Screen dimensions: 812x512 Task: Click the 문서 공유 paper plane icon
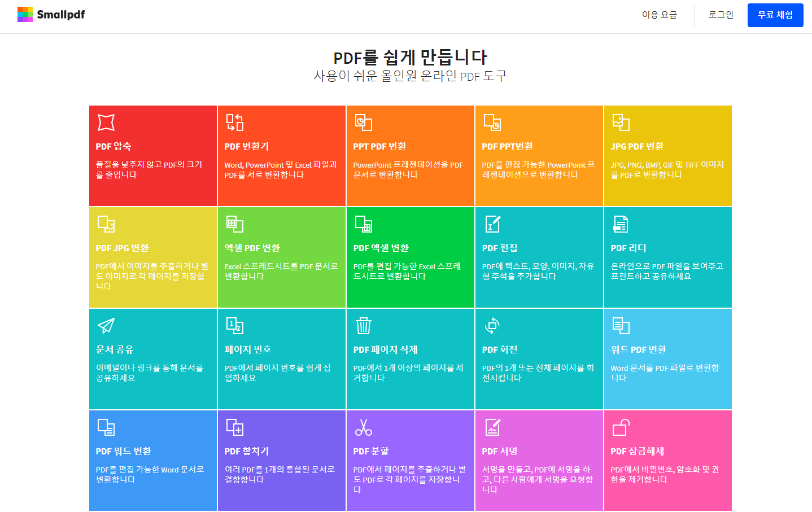pyautogui.click(x=106, y=326)
